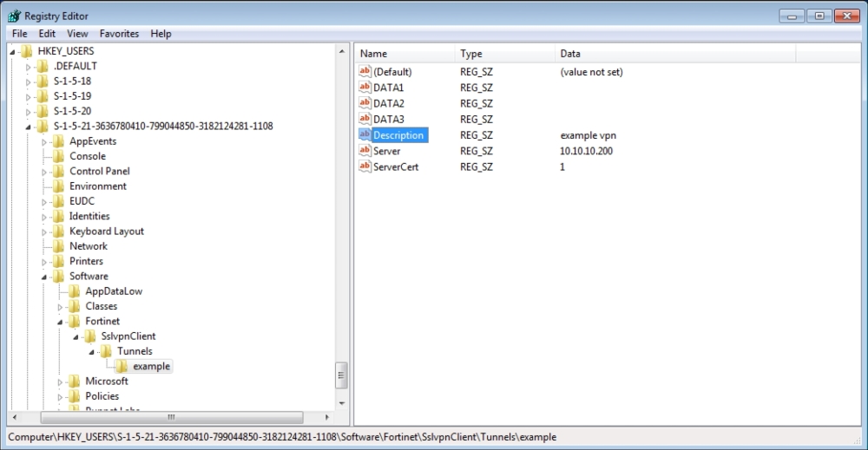Viewport: 868px width, 450px height.
Task: Select the Keyboard Layout key
Action: point(106,232)
